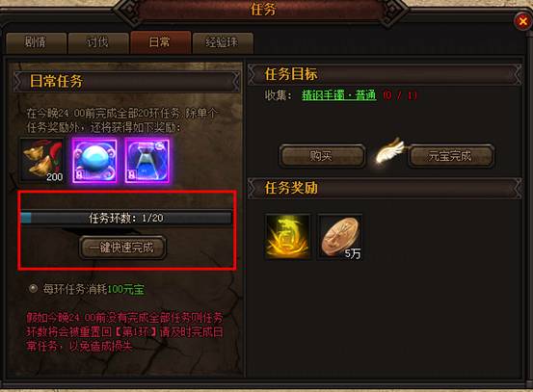Image resolution: width=533 pixels, height=392 pixels.
Task: Click the golden dragon experience reward icon
Action: pos(287,237)
